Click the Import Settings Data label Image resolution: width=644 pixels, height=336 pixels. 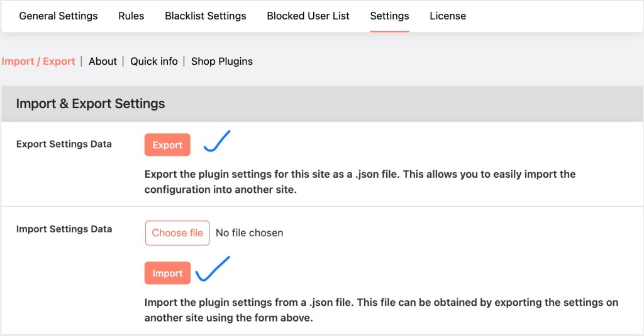64,229
